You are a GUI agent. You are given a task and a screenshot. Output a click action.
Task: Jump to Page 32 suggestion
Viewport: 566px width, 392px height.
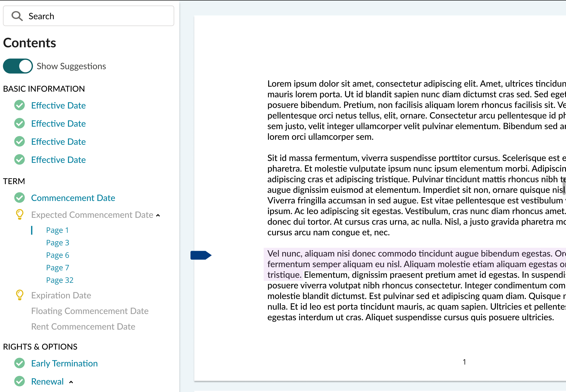point(60,280)
